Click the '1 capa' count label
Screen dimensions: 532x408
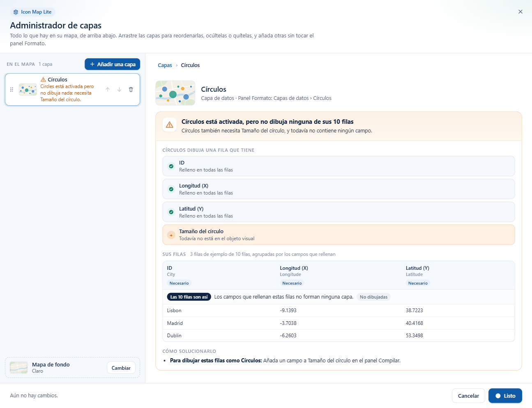coord(46,64)
